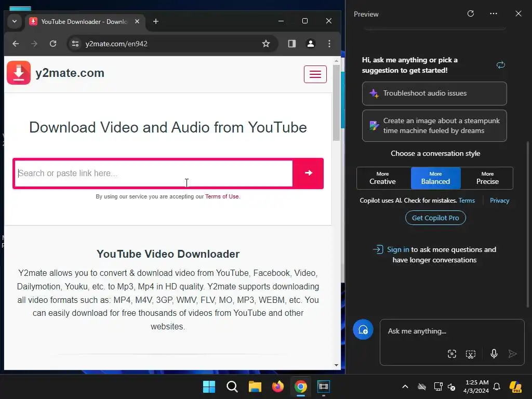The height and width of the screenshot is (399, 532).
Task: Open clock and date 1:25 AM
Action: 476,387
